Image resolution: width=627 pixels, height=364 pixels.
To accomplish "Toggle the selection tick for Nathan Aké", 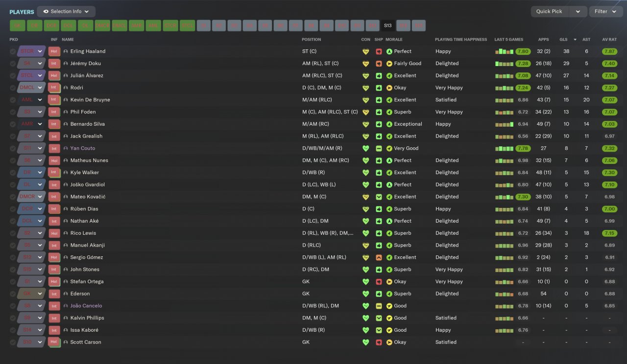I will pos(12,221).
